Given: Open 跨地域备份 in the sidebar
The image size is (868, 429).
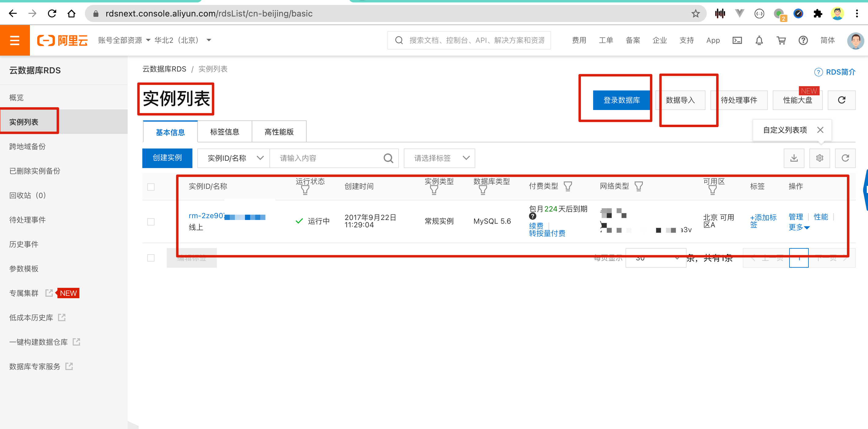Looking at the screenshot, I should point(27,146).
